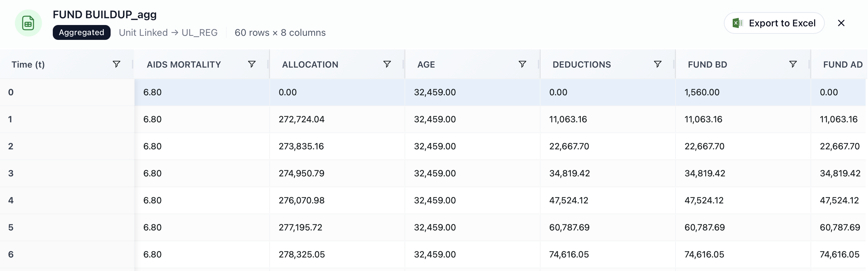
Task: Click DEDUCTIONS value 60,787.69
Action: point(569,227)
